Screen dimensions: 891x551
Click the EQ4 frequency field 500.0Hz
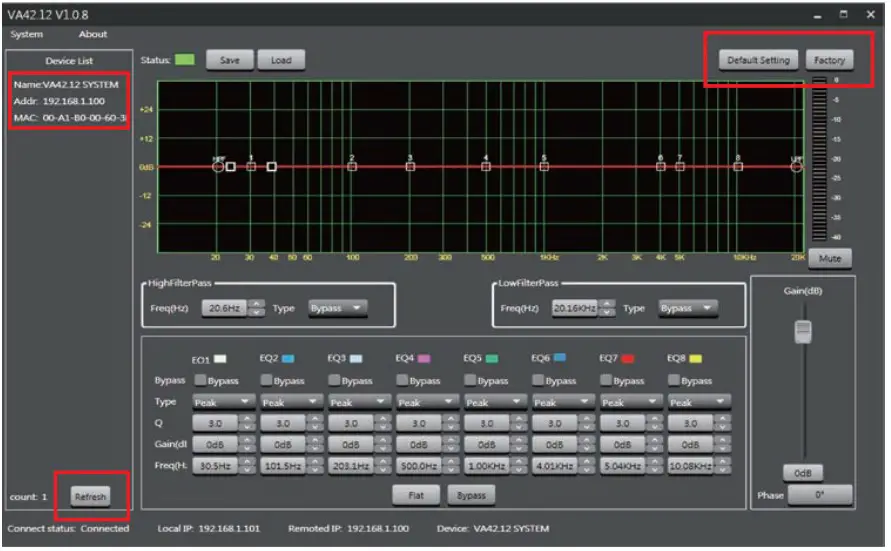[419, 466]
